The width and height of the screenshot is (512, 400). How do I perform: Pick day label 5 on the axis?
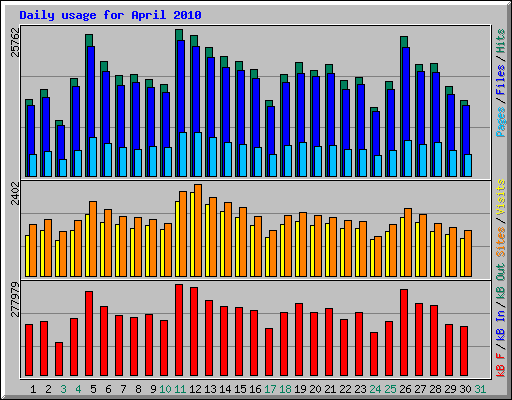(x=93, y=389)
